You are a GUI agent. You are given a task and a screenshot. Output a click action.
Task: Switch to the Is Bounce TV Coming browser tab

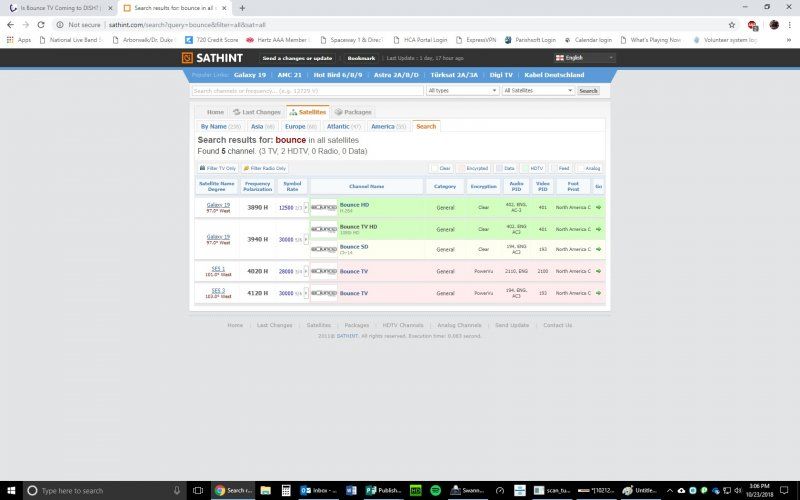(x=59, y=8)
